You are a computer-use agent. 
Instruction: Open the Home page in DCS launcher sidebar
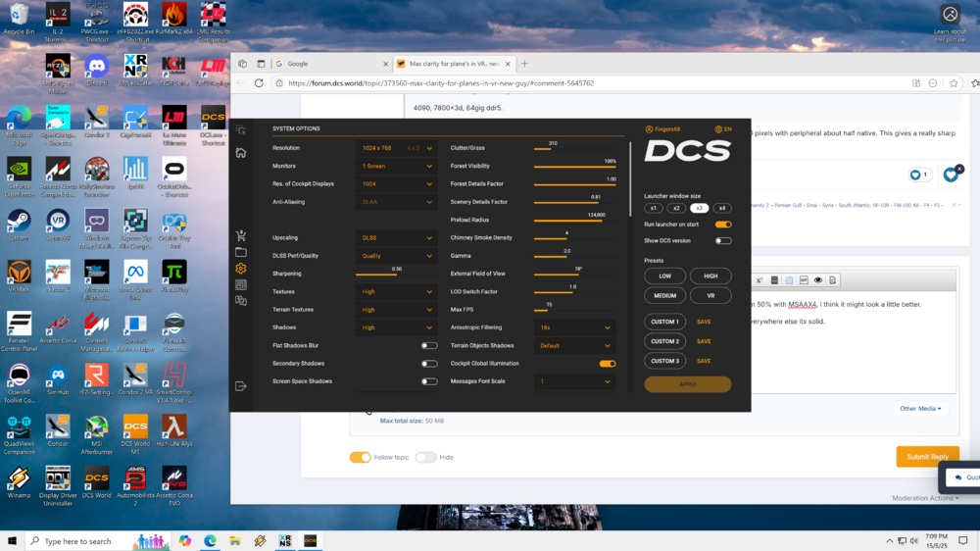pyautogui.click(x=241, y=153)
